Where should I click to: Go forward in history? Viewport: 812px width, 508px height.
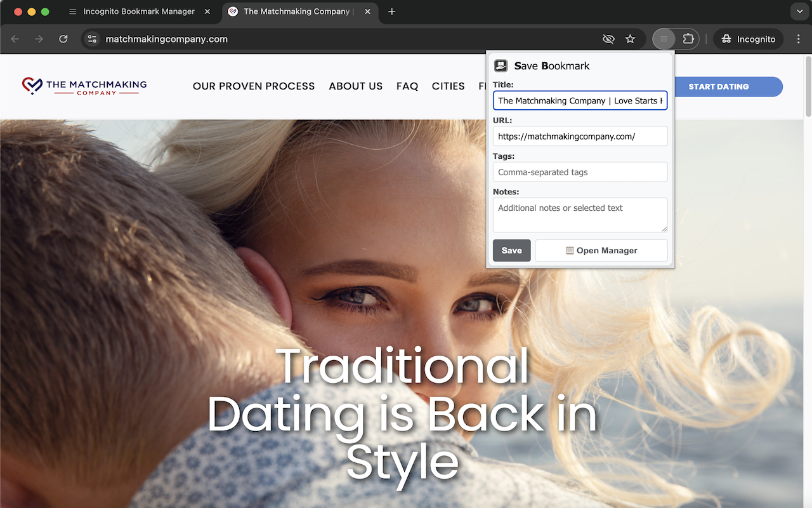(x=39, y=39)
